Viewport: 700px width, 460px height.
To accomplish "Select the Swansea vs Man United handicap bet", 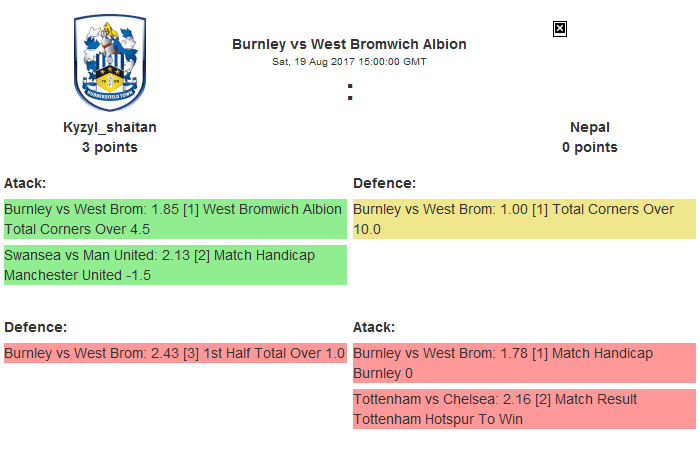I will click(x=174, y=265).
